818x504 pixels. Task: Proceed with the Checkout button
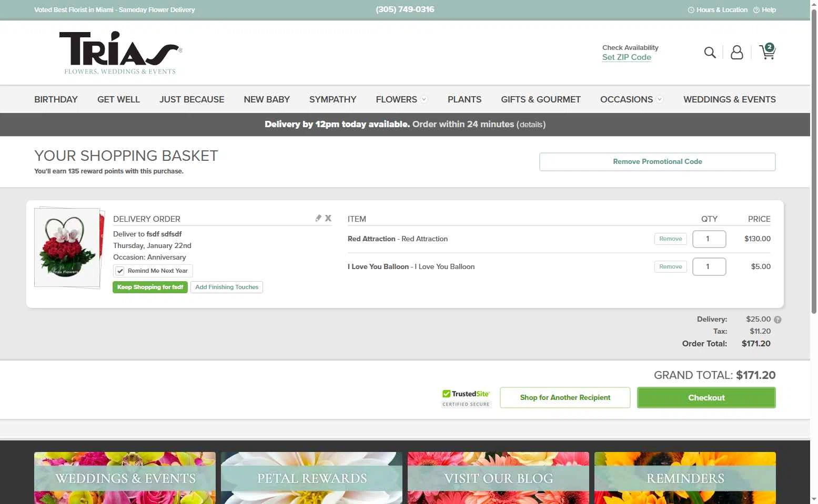706,398
